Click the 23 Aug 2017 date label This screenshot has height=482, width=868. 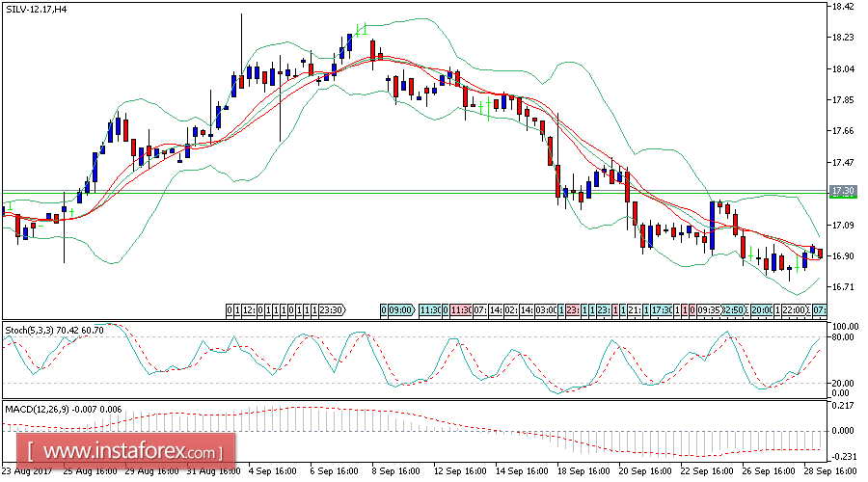coord(27,471)
